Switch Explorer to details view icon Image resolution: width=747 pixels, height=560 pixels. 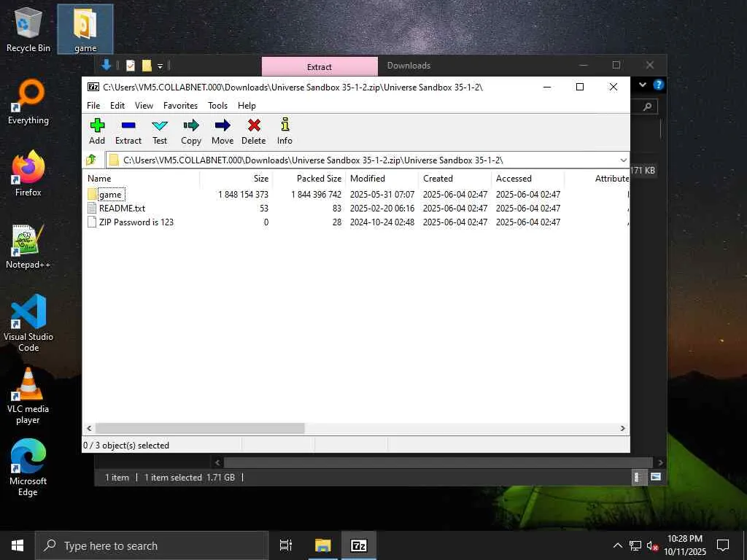(638, 477)
